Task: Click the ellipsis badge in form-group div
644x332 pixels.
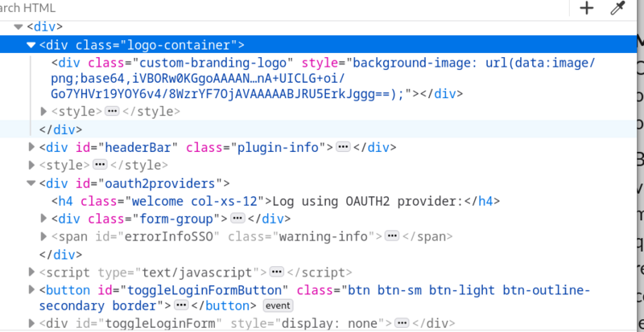Action: 237,219
